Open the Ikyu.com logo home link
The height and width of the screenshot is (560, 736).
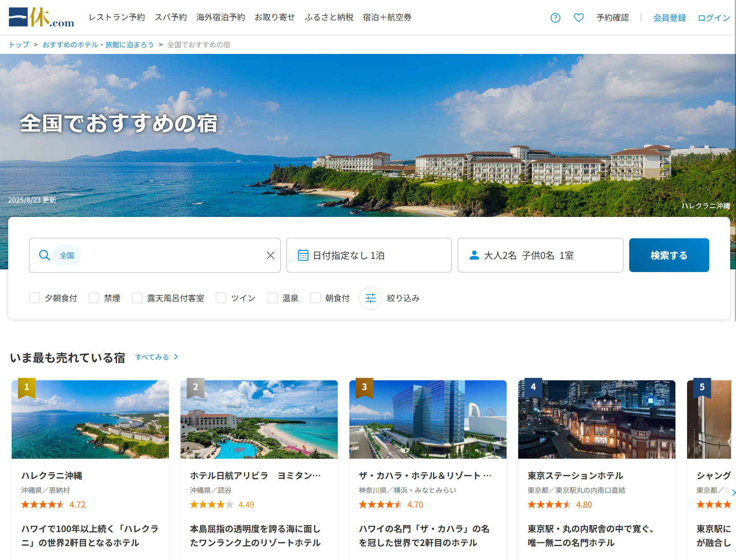(x=42, y=17)
